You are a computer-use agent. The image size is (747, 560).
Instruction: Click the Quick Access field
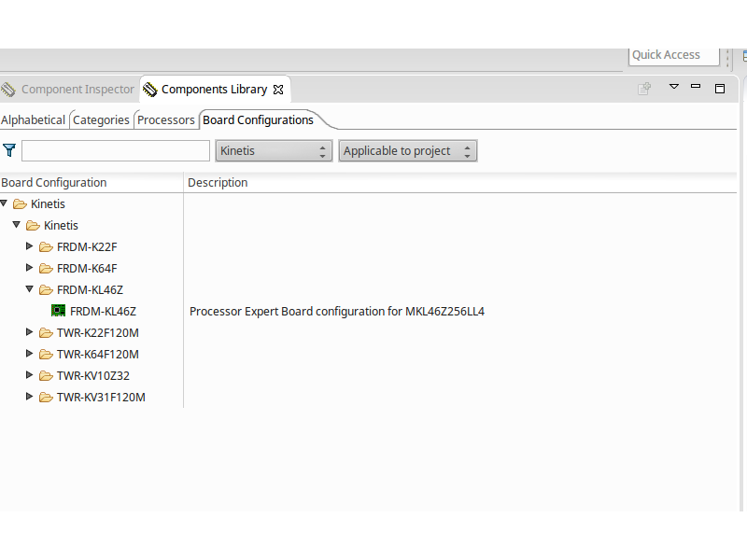(x=673, y=55)
